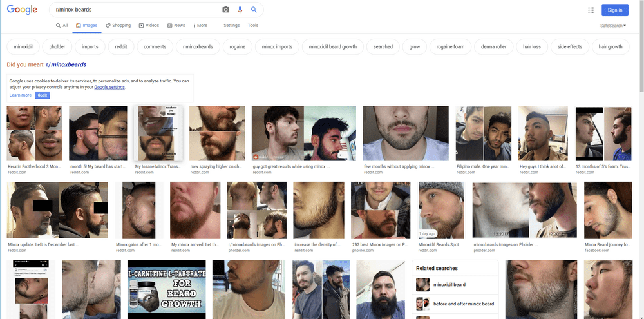Select the Images tab
Image resolution: width=644 pixels, height=319 pixels.
(87, 26)
